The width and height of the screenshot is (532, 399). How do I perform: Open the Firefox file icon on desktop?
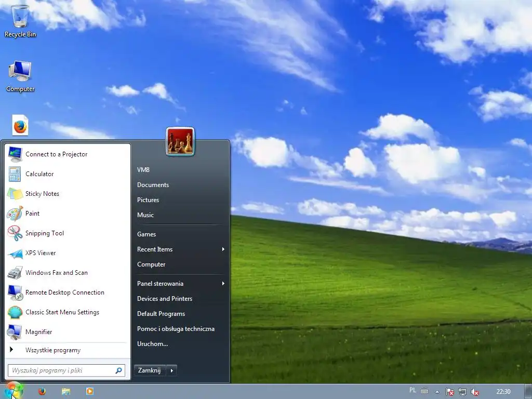20,125
